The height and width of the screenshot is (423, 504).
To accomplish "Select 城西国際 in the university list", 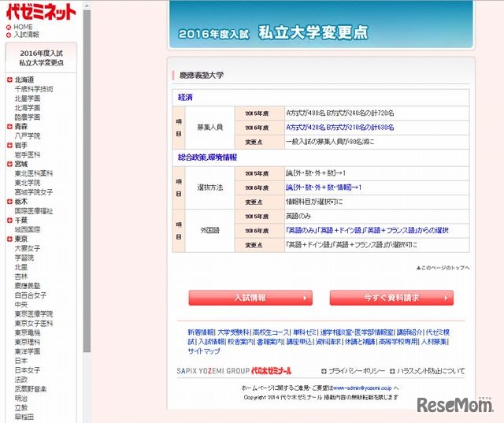I will tap(28, 229).
